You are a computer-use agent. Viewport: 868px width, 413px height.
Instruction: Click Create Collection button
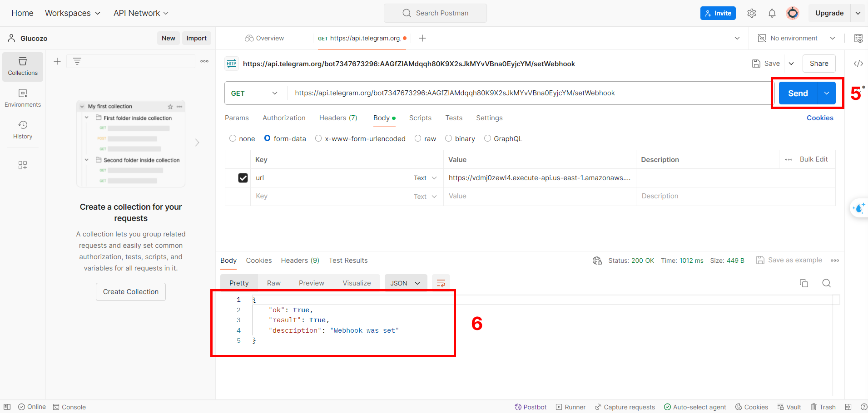click(x=131, y=292)
